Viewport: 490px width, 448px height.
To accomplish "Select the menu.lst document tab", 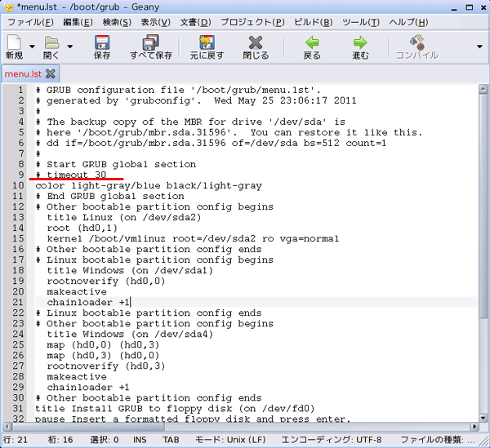I will [23, 73].
